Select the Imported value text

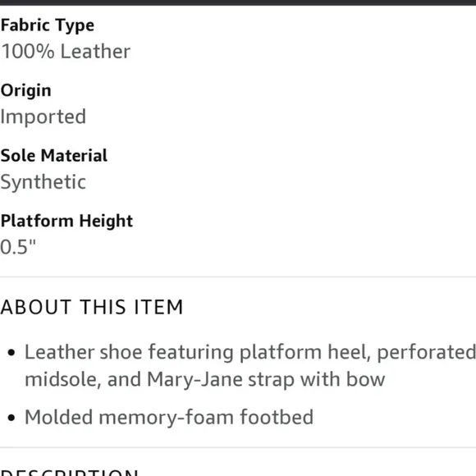point(43,117)
